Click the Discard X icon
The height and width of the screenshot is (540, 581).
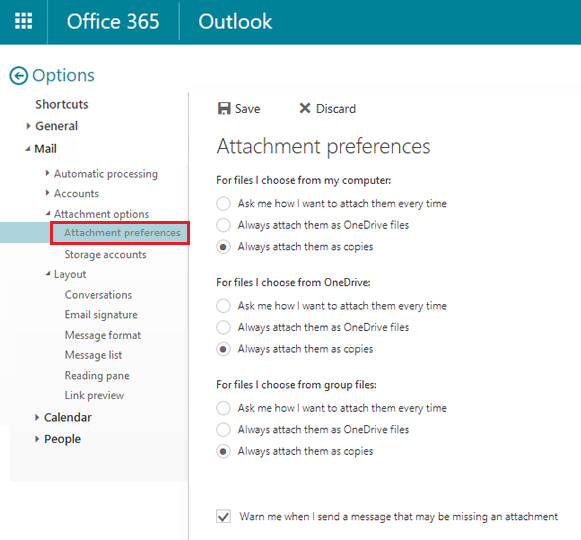click(305, 108)
